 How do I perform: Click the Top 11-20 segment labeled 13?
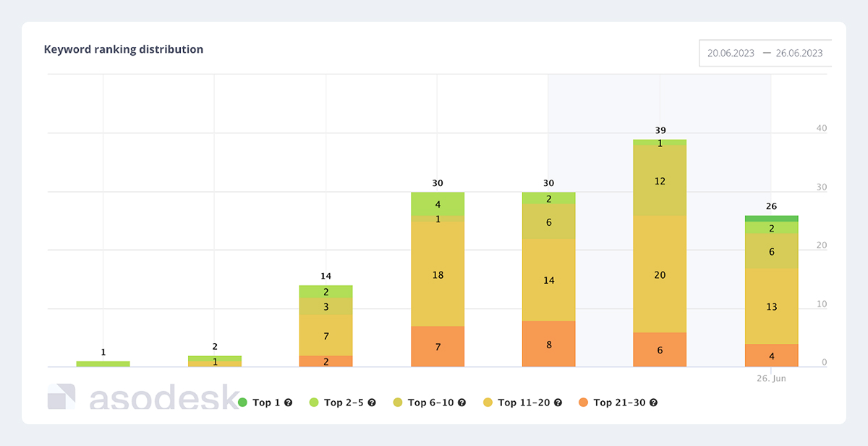(771, 306)
